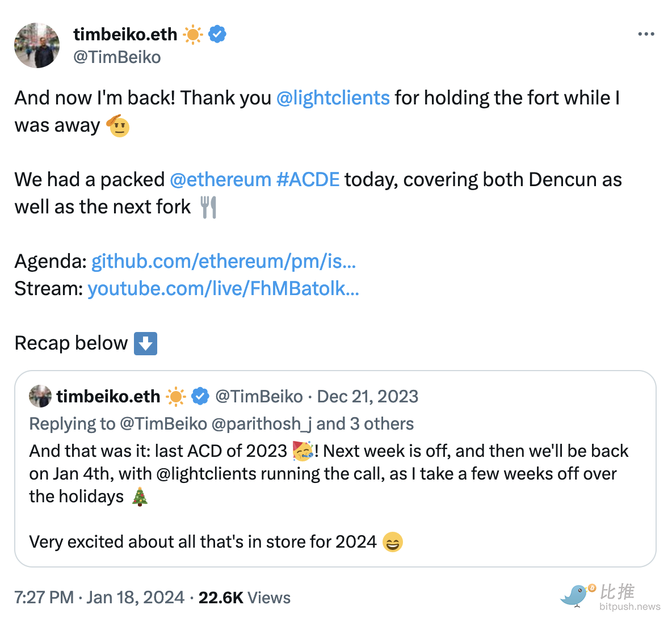Open the github.com agenda link
Viewport: 672px width, 622px height.
[x=224, y=262]
